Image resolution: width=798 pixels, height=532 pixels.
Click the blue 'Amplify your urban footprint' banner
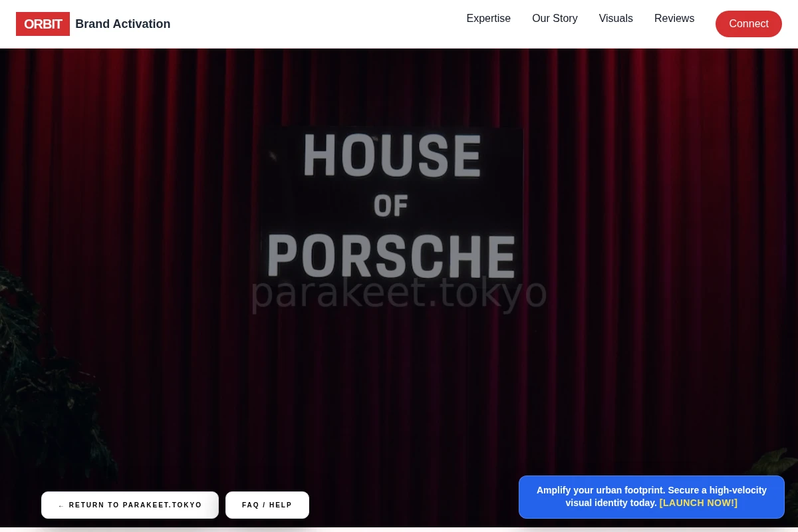[x=652, y=497]
